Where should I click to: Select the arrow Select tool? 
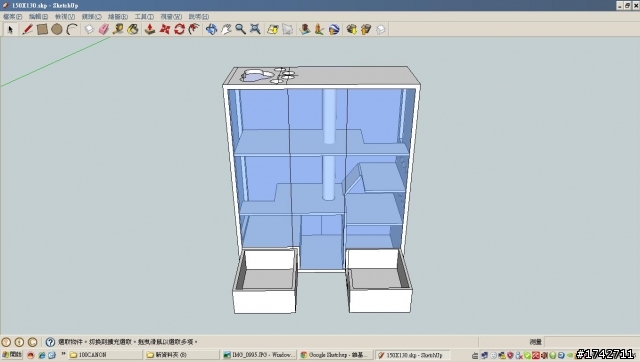click(10, 29)
